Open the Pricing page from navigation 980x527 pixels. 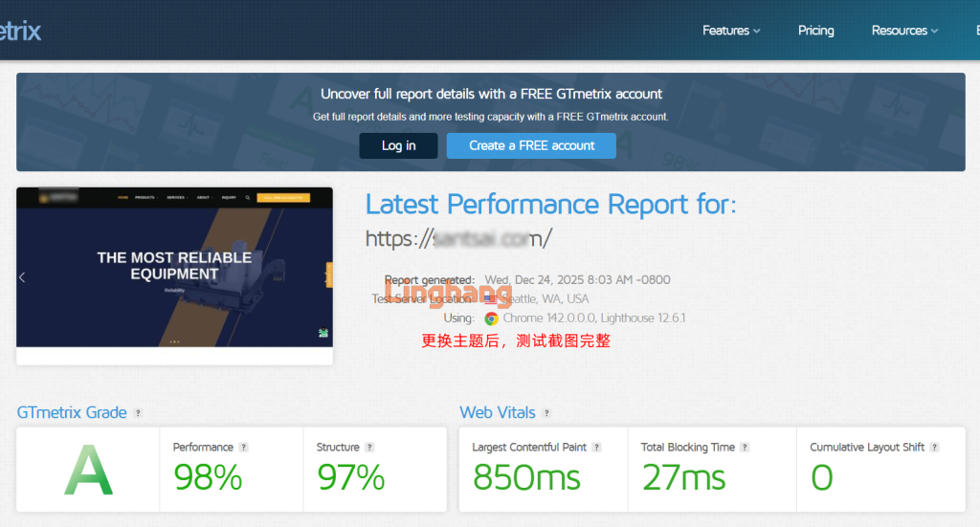[x=815, y=31]
